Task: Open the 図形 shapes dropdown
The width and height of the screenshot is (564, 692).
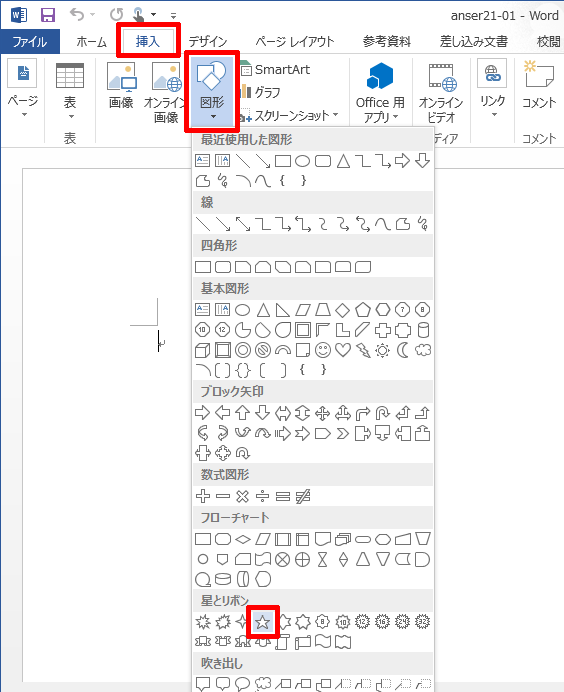Action: 212,91
